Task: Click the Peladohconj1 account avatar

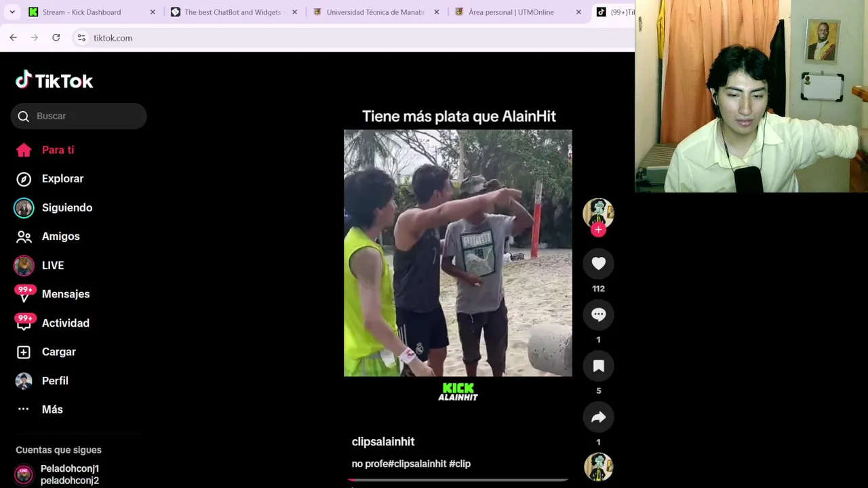Action: point(24,474)
